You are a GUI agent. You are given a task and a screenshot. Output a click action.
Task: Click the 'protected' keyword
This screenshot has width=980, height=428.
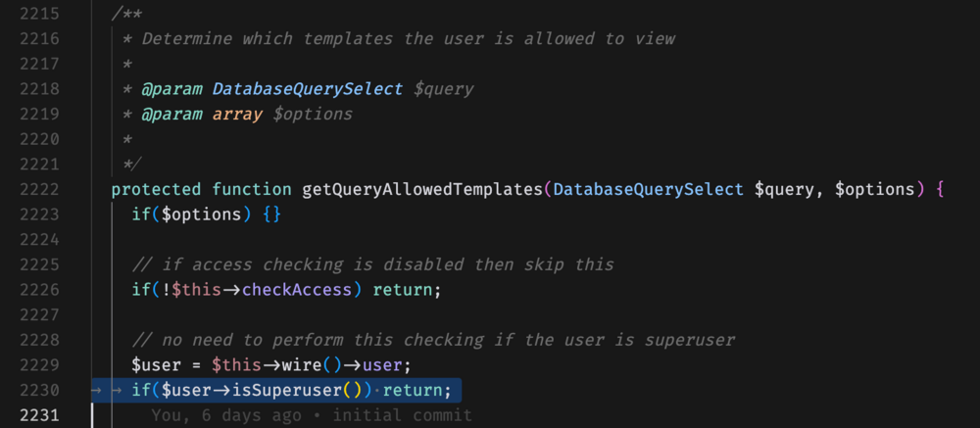click(x=157, y=189)
